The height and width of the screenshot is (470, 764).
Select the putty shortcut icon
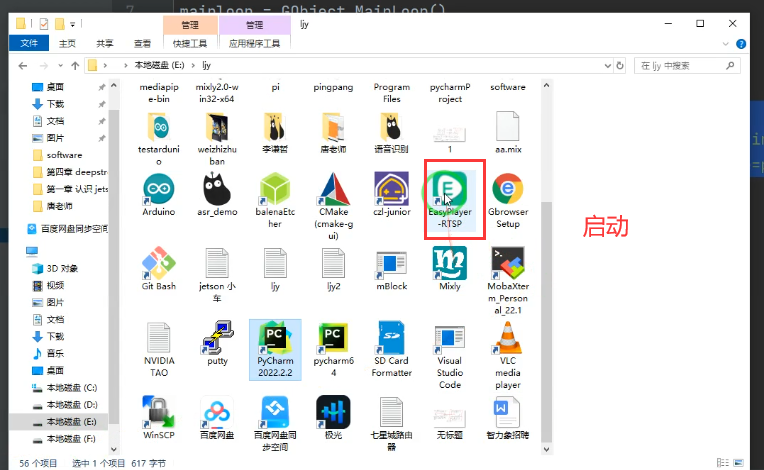tap(217, 338)
